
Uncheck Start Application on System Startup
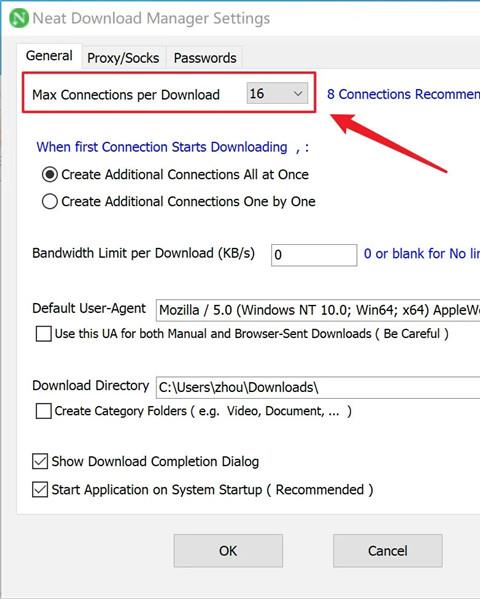point(40,490)
